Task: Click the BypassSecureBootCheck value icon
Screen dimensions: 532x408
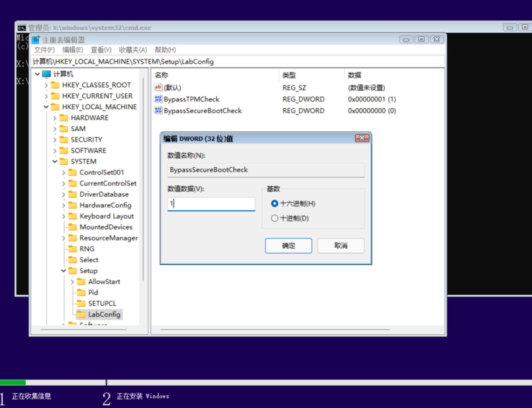Action: pyautogui.click(x=158, y=110)
